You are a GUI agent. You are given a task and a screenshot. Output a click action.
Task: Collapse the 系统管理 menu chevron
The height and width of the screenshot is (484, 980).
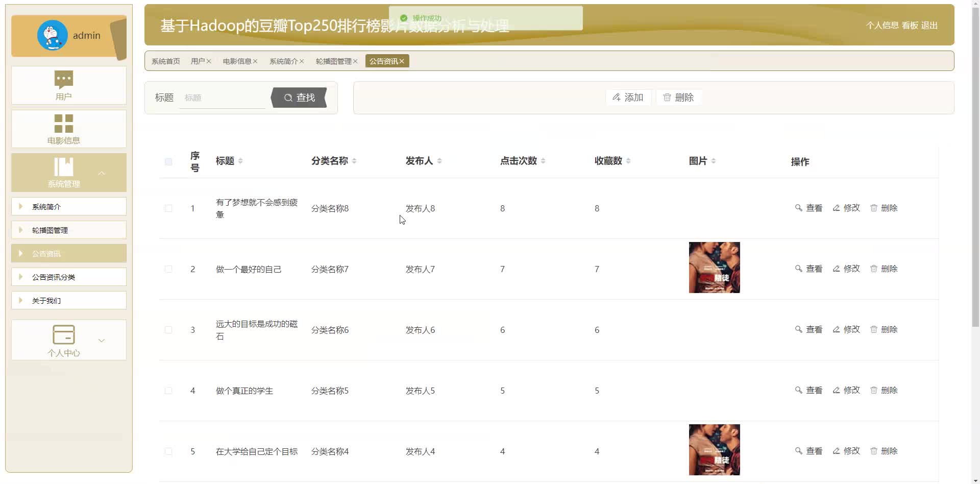tap(102, 173)
